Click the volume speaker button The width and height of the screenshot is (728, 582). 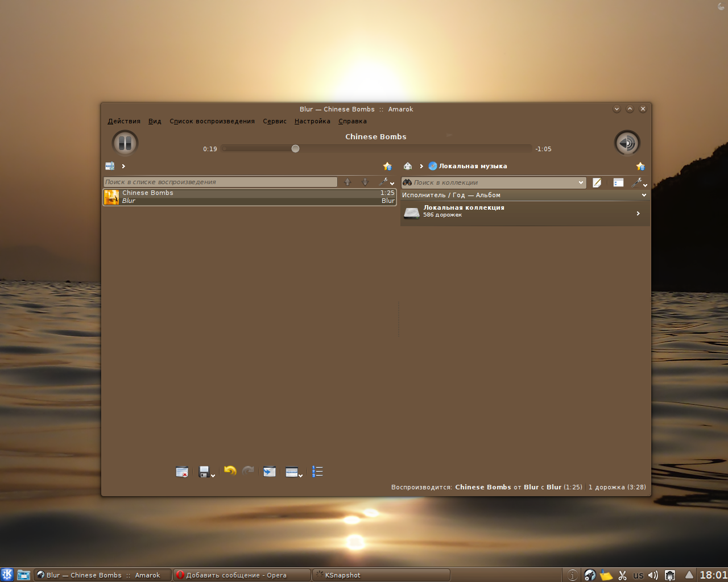627,143
